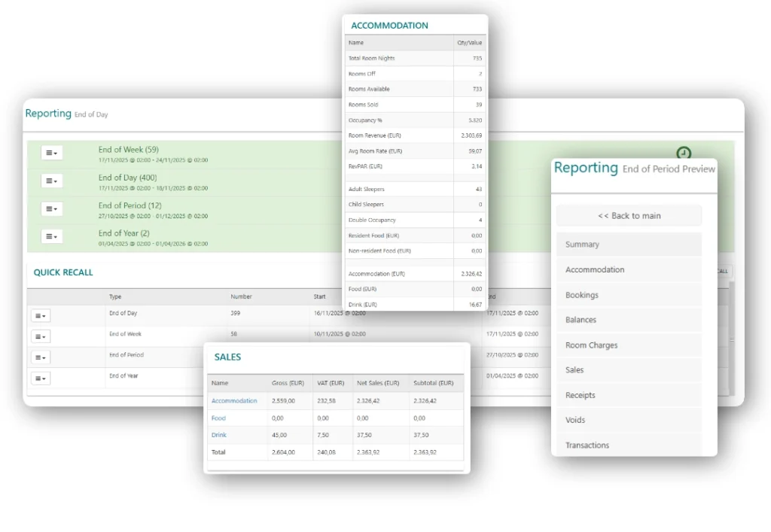The image size is (771, 532).
Task: Open the End of Day (400) row menu
Action: click(51, 181)
